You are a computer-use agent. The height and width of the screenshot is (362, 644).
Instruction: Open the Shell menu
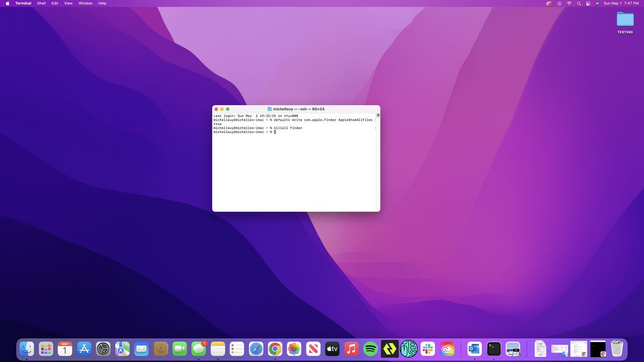[x=41, y=3]
